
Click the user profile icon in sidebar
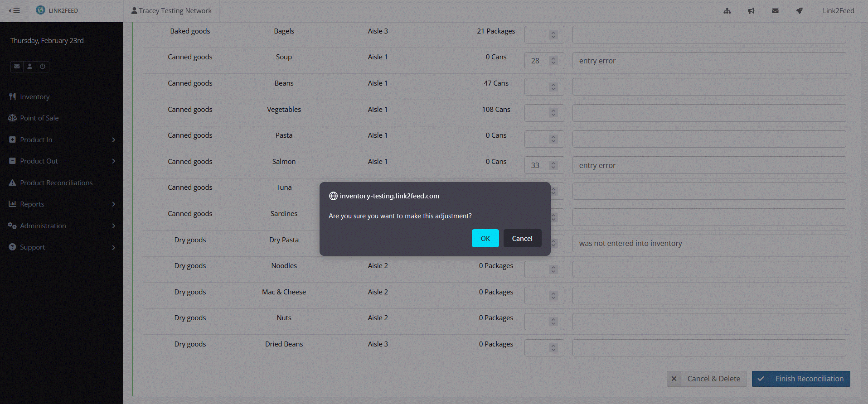30,67
